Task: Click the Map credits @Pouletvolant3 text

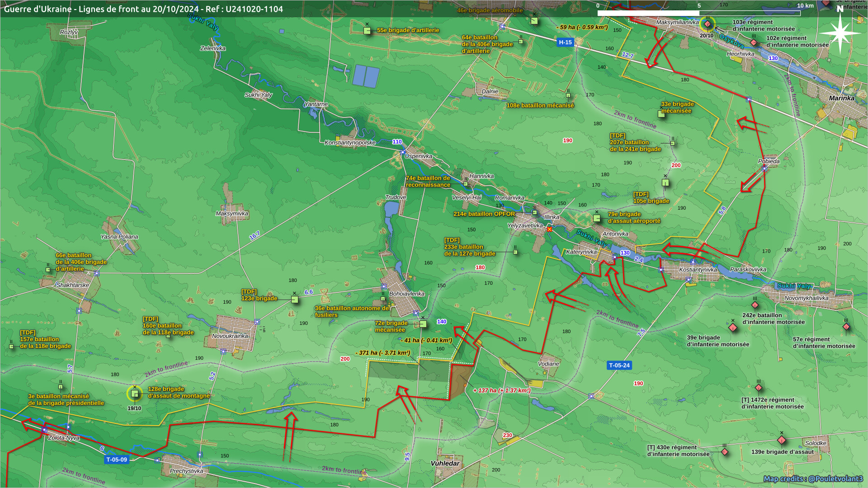Action: click(x=813, y=479)
